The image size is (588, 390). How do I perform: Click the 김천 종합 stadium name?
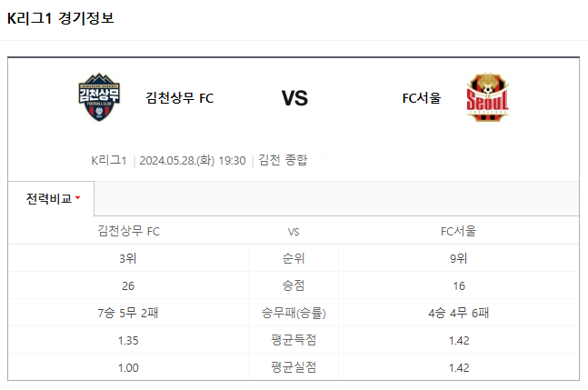pyautogui.click(x=283, y=160)
